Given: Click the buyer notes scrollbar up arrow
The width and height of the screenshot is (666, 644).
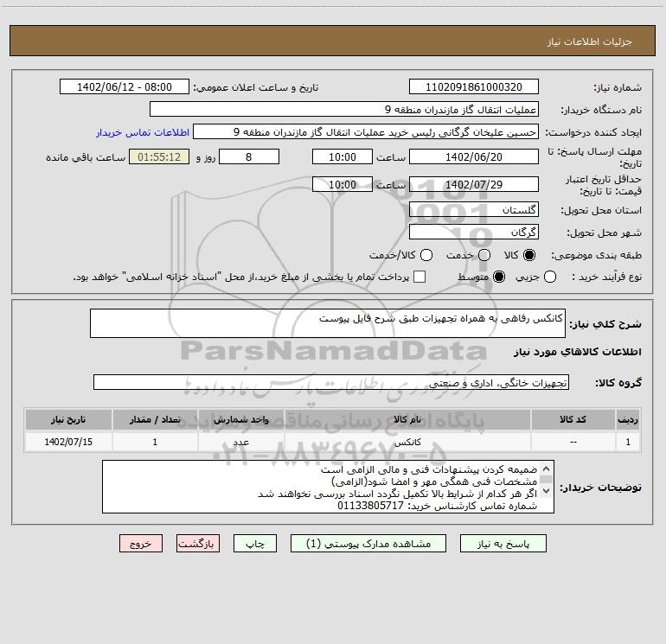Looking at the screenshot, I should 547,469.
